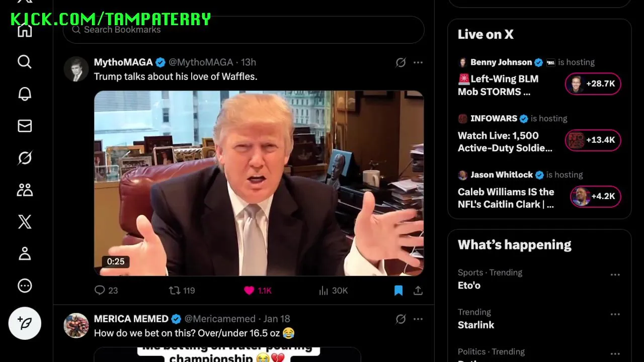
Task: Open Notifications bell icon
Action: pyautogui.click(x=25, y=94)
